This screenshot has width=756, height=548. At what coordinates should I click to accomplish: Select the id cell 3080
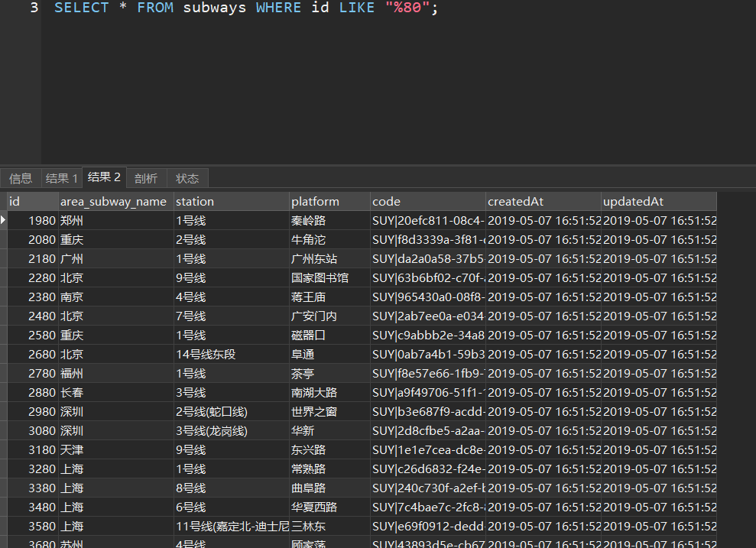click(x=33, y=431)
